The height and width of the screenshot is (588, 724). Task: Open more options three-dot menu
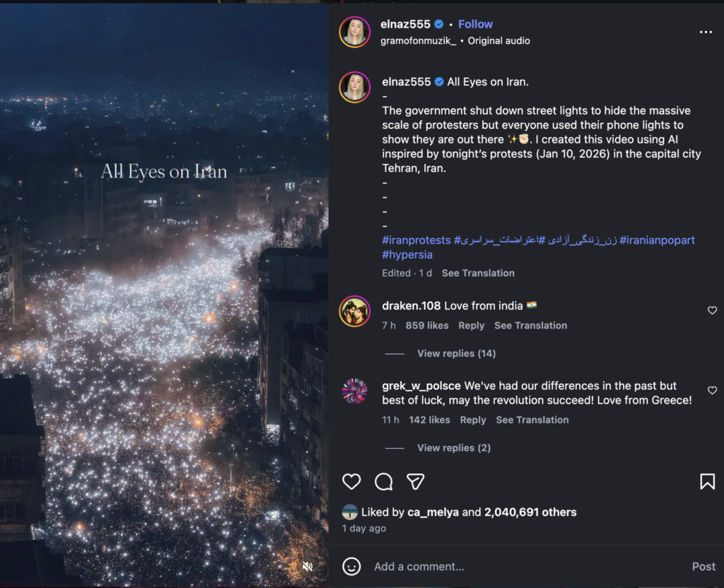pyautogui.click(x=706, y=33)
